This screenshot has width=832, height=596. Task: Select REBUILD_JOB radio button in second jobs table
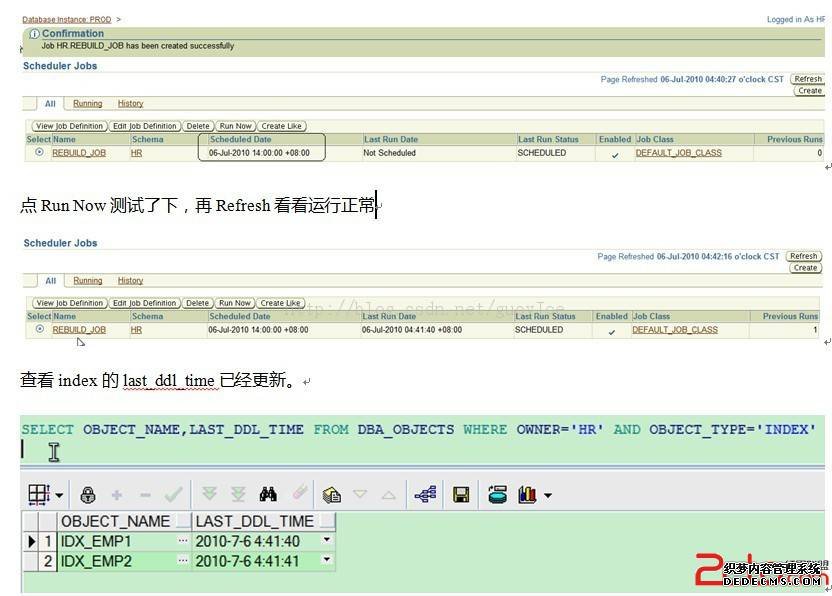pos(40,329)
